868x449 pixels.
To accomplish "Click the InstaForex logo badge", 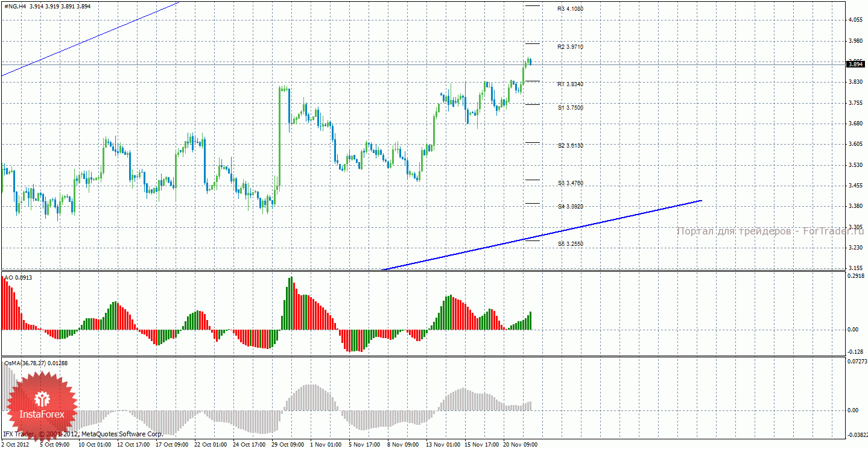I will click(x=42, y=406).
